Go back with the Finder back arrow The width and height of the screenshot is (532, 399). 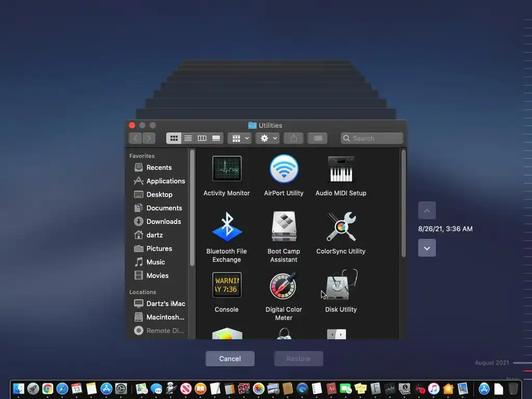pyautogui.click(x=136, y=138)
